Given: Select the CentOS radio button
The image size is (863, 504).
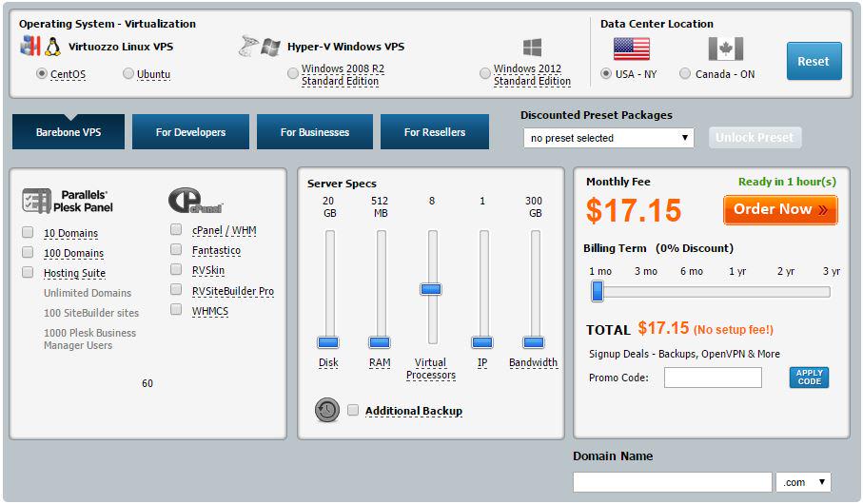Looking at the screenshot, I should point(41,73).
